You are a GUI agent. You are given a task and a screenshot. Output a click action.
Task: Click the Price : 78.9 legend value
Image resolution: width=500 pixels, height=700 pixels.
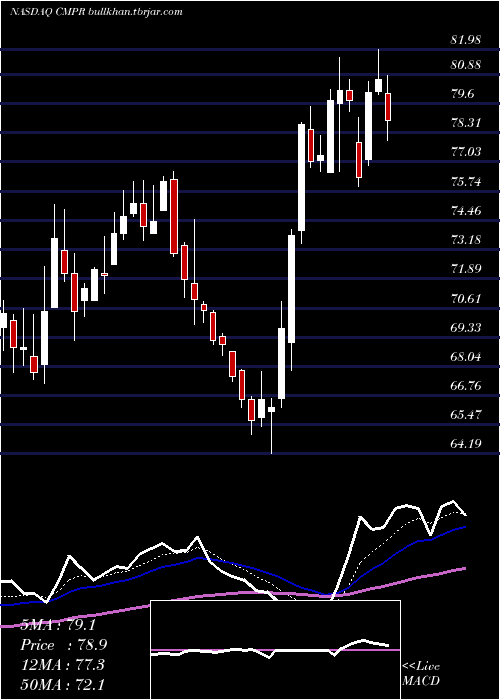63,645
